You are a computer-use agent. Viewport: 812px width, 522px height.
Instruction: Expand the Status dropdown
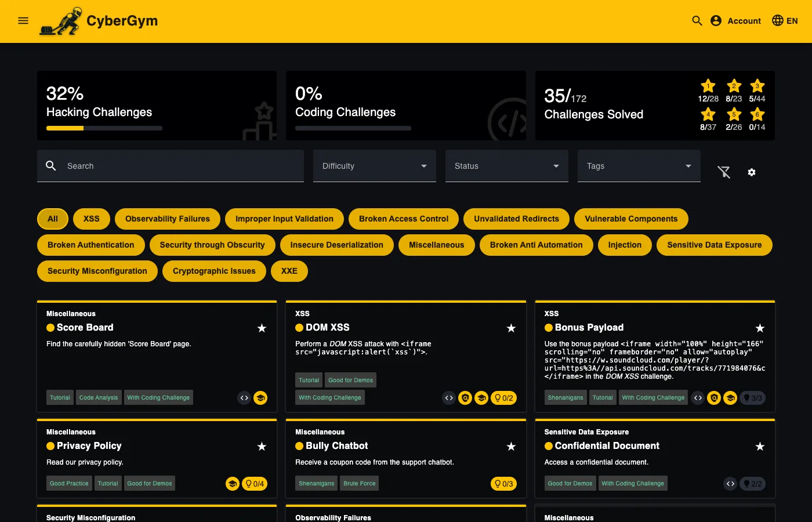[x=507, y=166]
